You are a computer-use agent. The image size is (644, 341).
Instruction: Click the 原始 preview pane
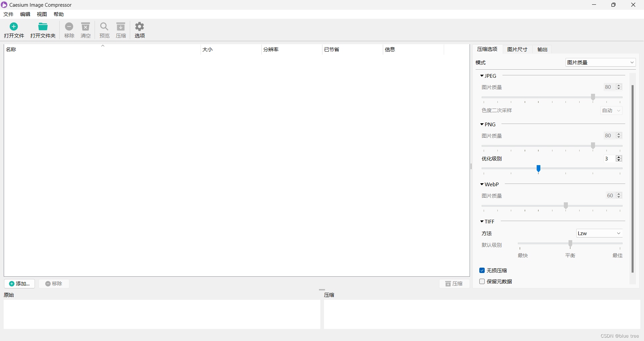(x=162, y=314)
